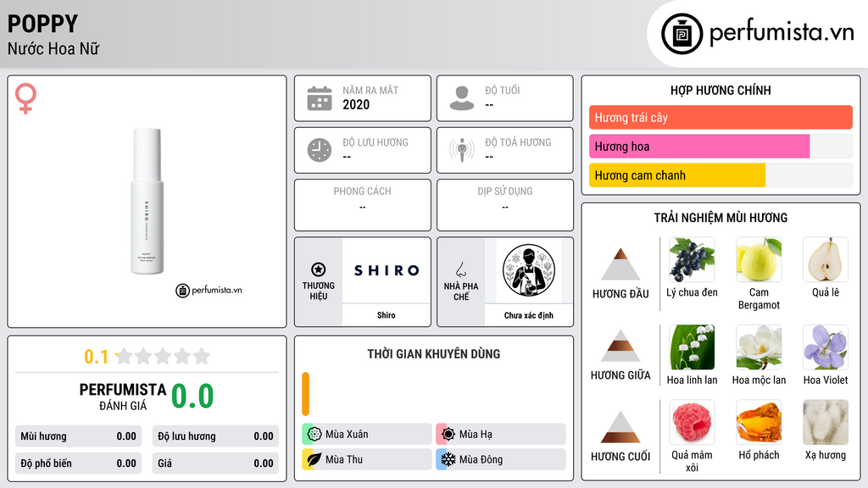
Task: Click the Mùa Hạ season button
Action: point(501,435)
